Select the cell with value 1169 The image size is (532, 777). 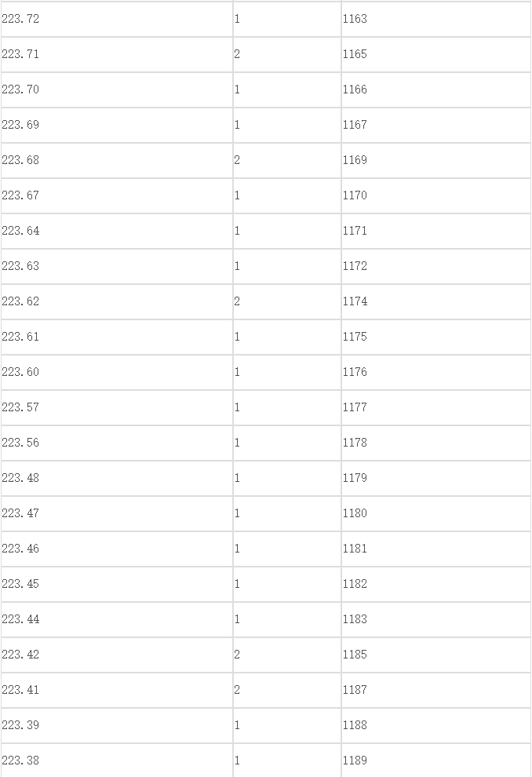tap(436, 160)
